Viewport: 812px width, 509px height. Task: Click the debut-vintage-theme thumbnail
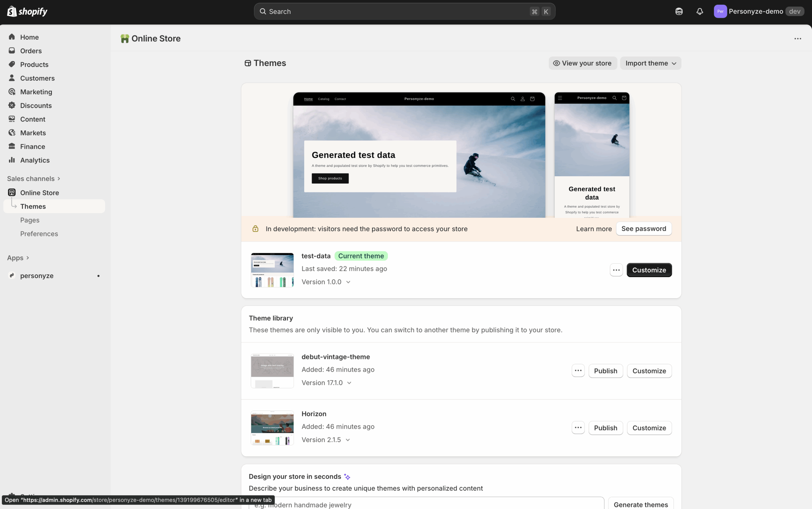[272, 371]
